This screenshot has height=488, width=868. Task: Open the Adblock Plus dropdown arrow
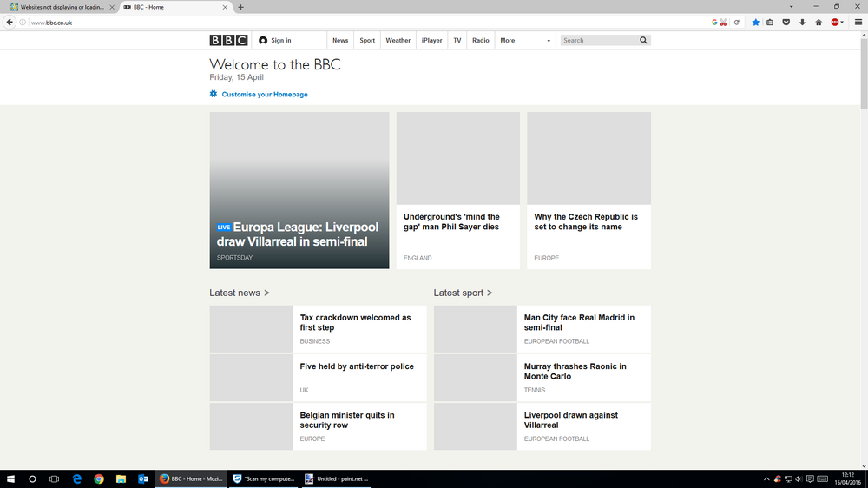[x=842, y=23]
